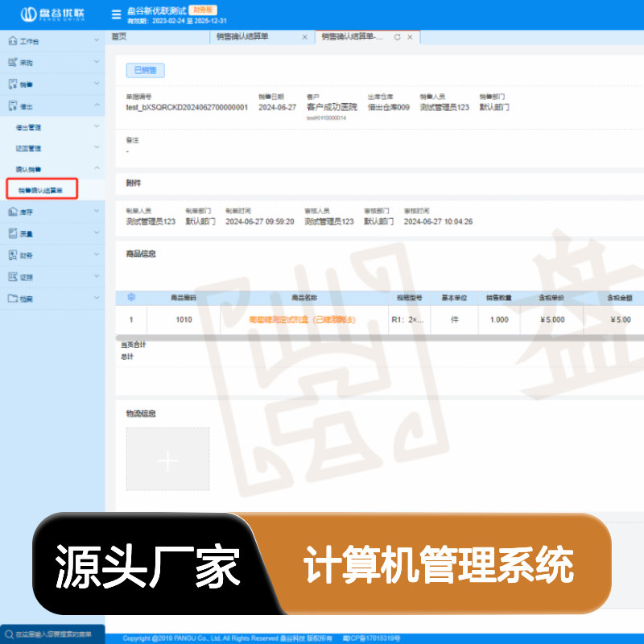Click the unit price cell ¥5.000
Image resolution: width=644 pixels, height=644 pixels.
coord(553,320)
